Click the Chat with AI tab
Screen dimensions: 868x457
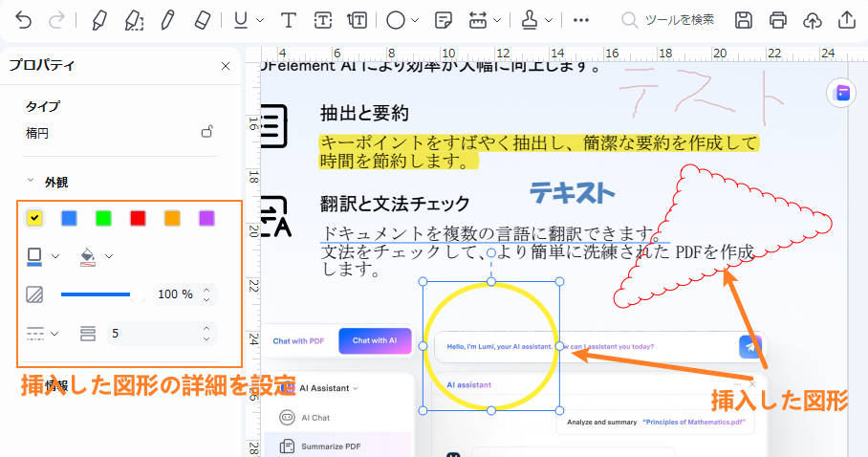click(x=375, y=340)
